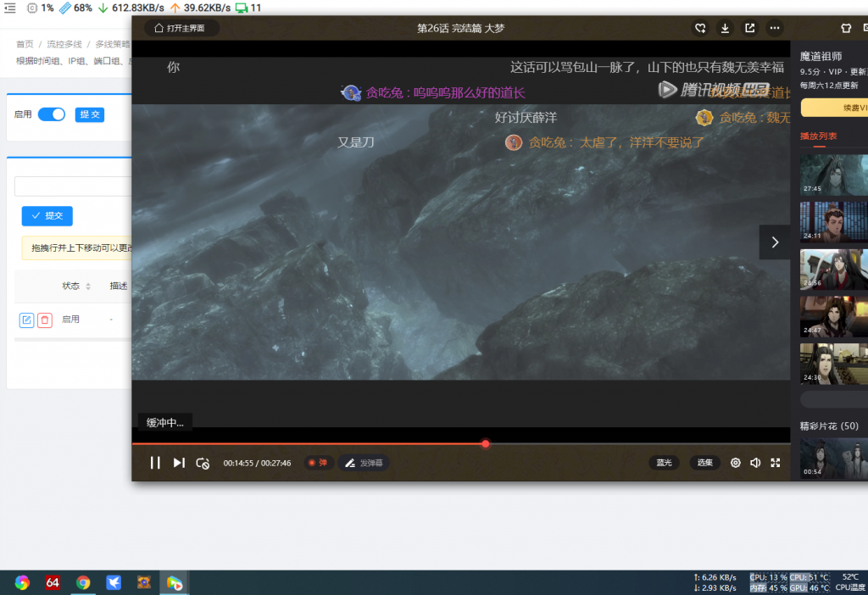Click the orange upload speed arrow

175,8
